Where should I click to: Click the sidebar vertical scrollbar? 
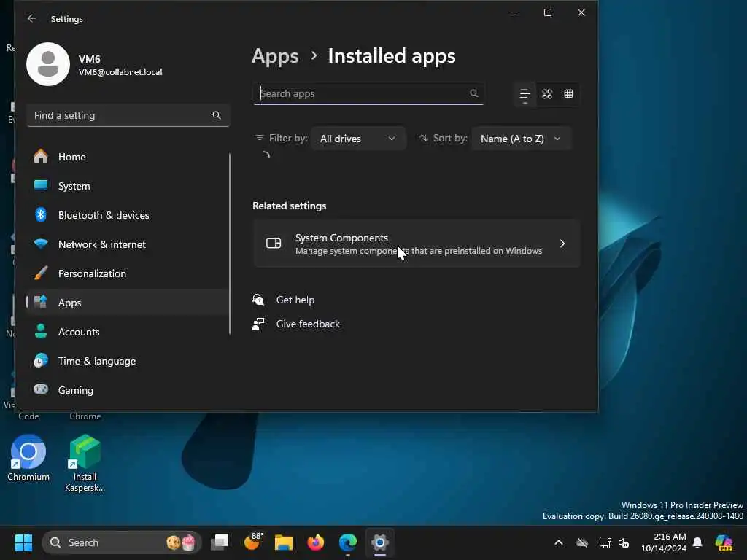(230, 244)
